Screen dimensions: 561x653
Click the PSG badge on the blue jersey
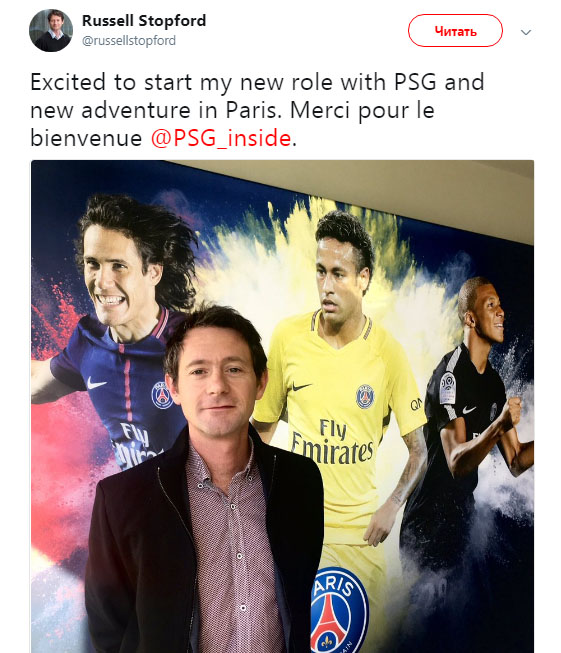pos(162,395)
